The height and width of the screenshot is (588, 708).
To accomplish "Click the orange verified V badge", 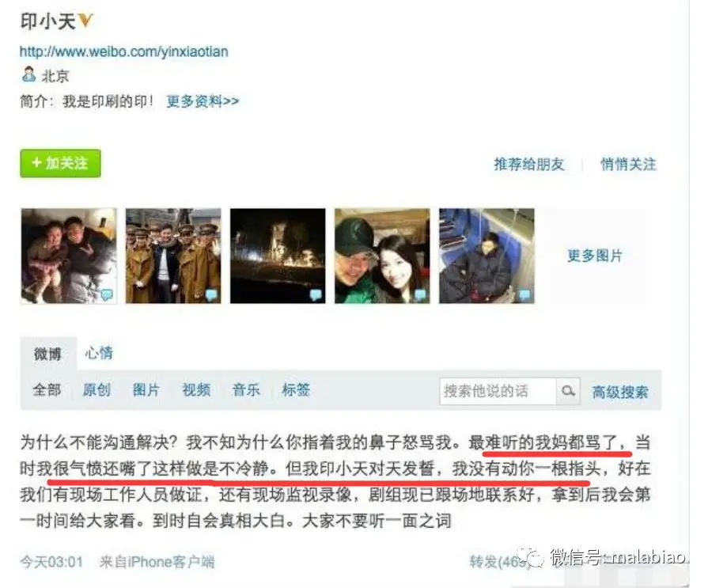I will pyautogui.click(x=85, y=21).
